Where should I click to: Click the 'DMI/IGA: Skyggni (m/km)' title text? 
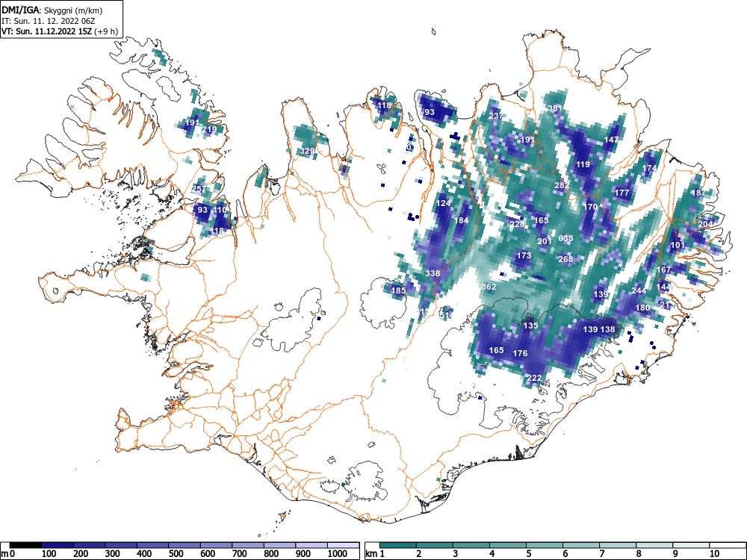pyautogui.click(x=52, y=10)
